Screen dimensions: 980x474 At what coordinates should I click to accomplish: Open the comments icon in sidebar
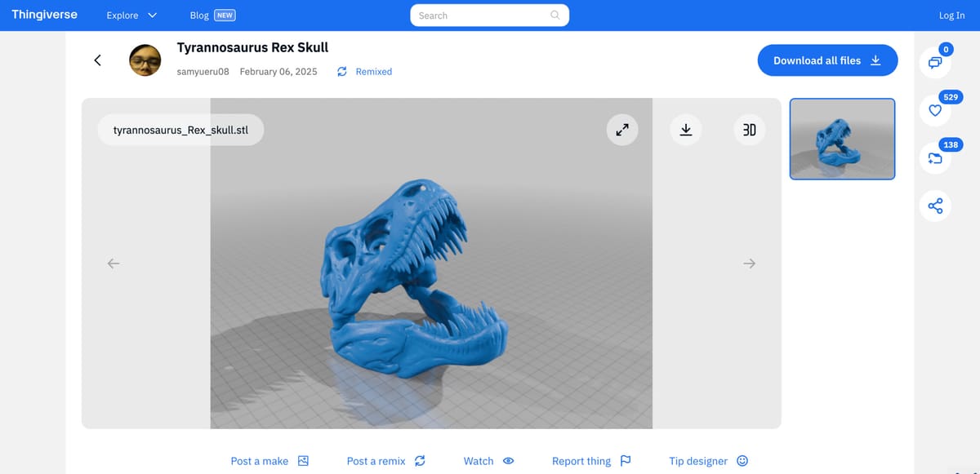pyautogui.click(x=935, y=62)
